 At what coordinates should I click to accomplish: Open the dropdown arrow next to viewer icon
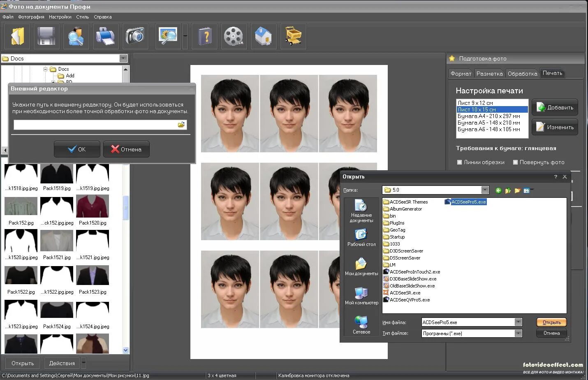click(185, 36)
